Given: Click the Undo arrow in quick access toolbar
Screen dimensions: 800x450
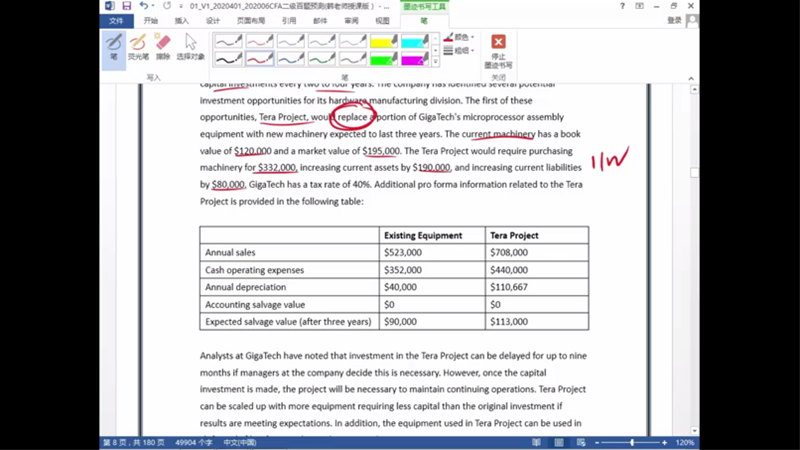Looking at the screenshot, I should click(x=144, y=6).
